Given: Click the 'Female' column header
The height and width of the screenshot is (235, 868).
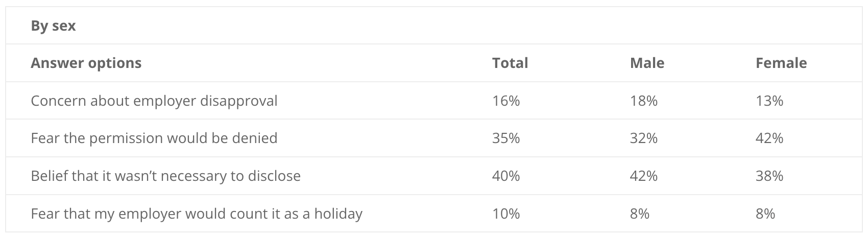Looking at the screenshot, I should point(781,63).
